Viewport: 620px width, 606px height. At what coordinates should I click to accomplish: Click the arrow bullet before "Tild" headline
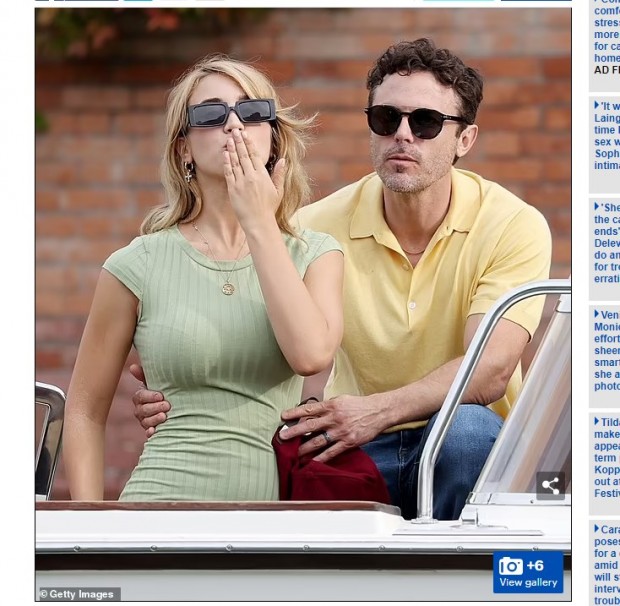(597, 421)
